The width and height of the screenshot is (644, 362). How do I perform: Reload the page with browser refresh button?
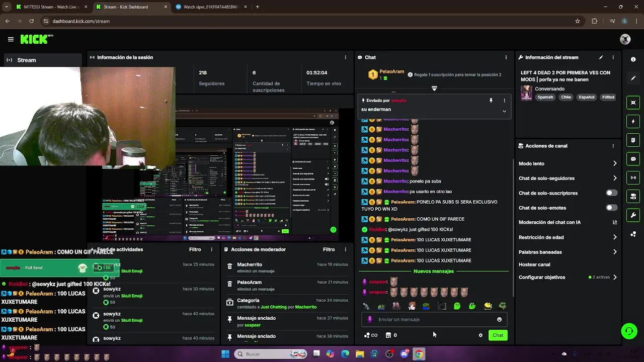point(31,21)
